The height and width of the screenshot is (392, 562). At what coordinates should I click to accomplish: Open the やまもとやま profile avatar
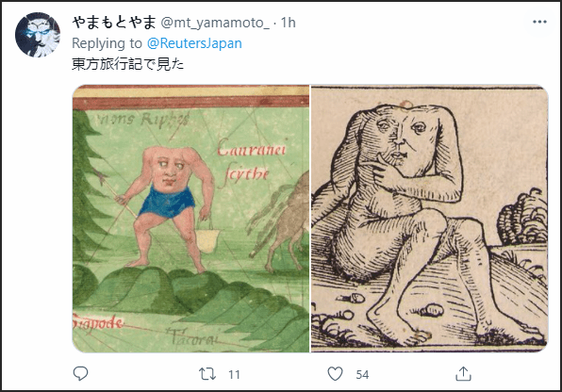tap(38, 35)
